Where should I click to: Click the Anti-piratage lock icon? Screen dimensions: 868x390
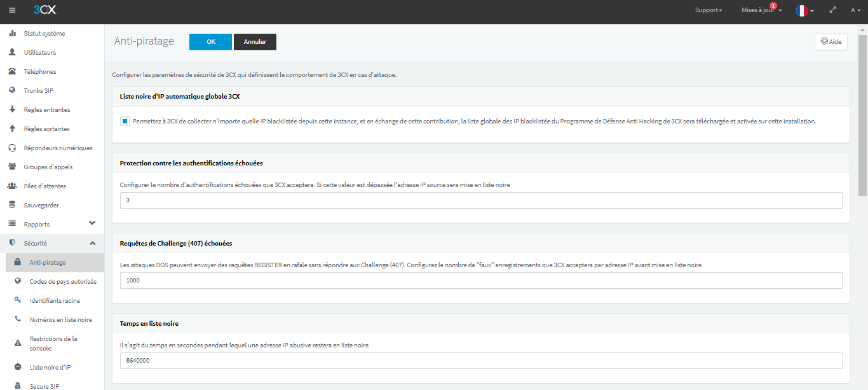(x=18, y=262)
